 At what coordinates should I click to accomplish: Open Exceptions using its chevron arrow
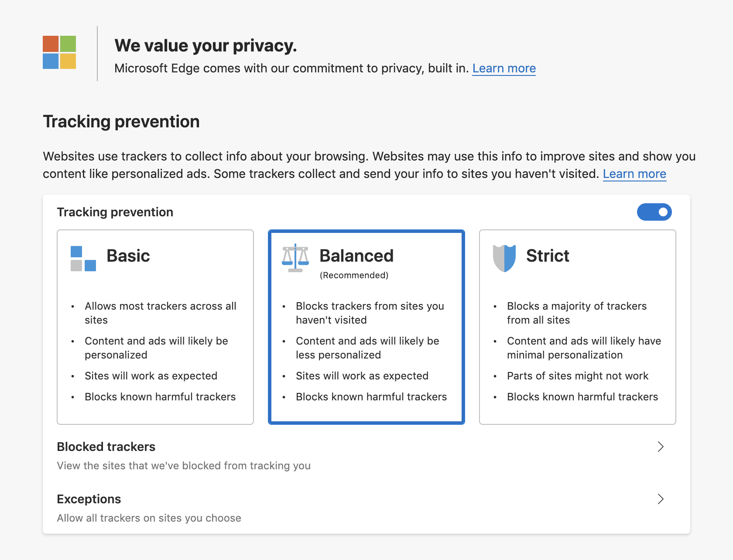tap(661, 499)
